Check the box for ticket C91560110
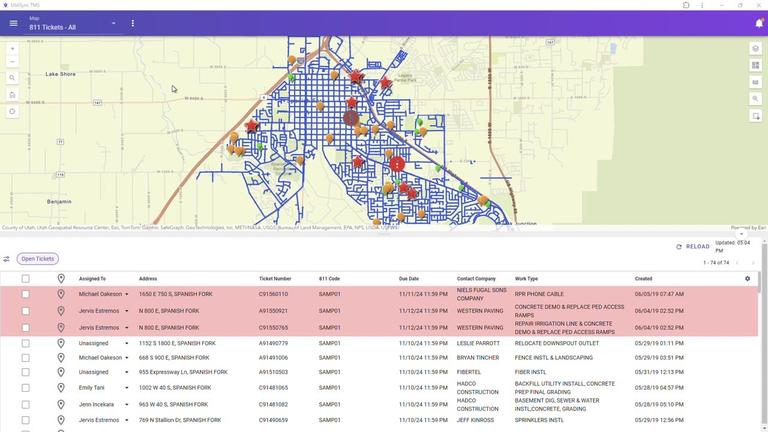The width and height of the screenshot is (768, 432). (x=26, y=294)
